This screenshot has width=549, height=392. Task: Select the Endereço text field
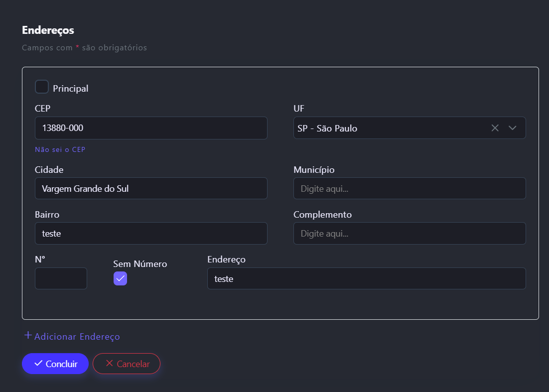366,278
